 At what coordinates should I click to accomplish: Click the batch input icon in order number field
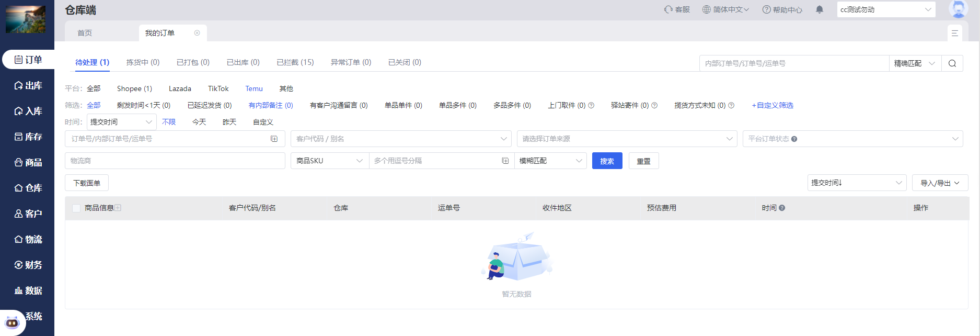(274, 139)
